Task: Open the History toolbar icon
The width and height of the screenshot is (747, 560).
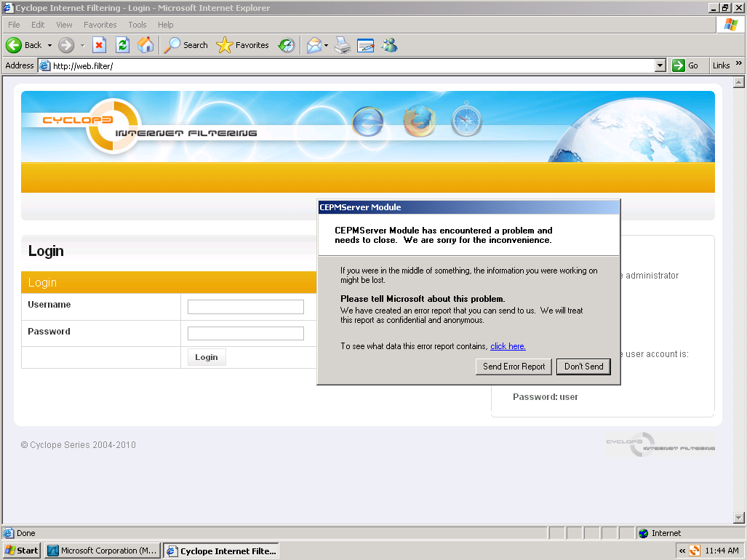Action: pyautogui.click(x=287, y=45)
